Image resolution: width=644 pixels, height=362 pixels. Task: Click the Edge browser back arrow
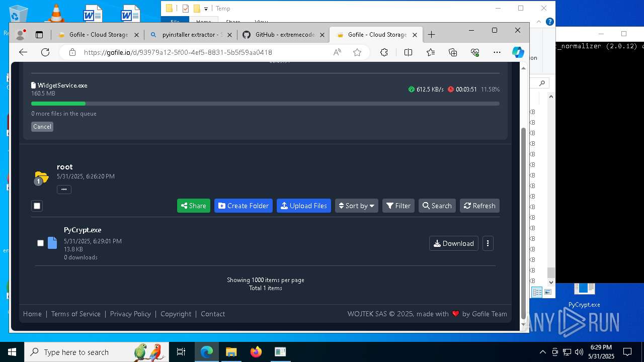click(23, 52)
